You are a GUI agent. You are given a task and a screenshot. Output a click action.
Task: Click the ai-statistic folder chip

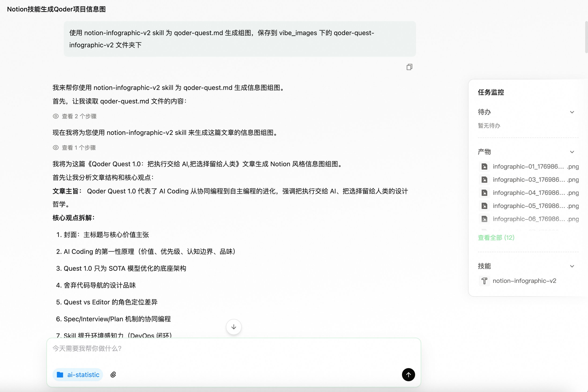(78, 374)
